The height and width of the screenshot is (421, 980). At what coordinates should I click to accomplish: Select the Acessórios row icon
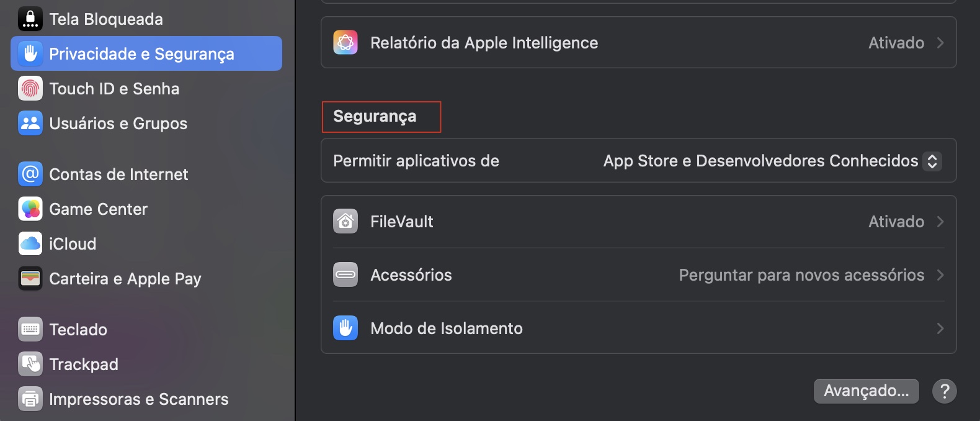tap(345, 274)
